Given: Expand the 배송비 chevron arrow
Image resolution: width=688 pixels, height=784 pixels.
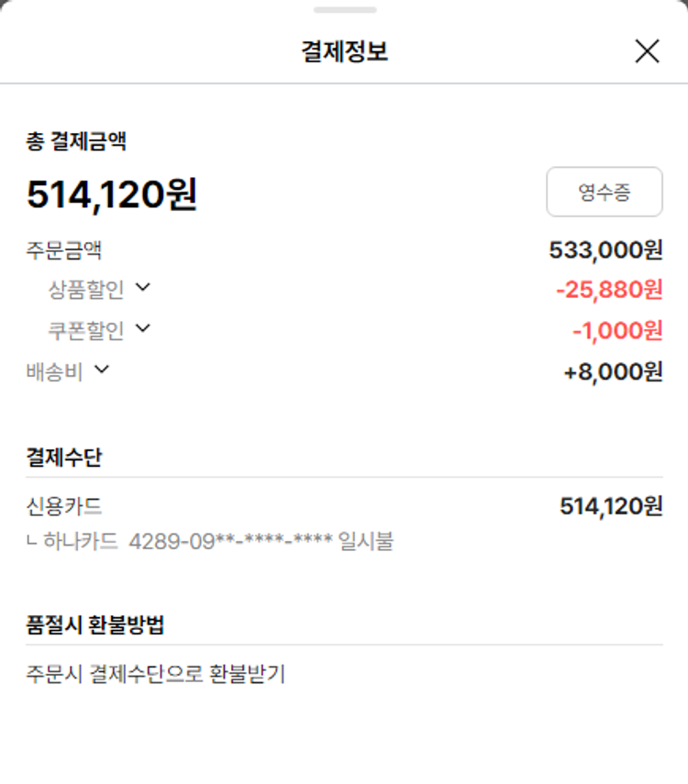Looking at the screenshot, I should (102, 370).
